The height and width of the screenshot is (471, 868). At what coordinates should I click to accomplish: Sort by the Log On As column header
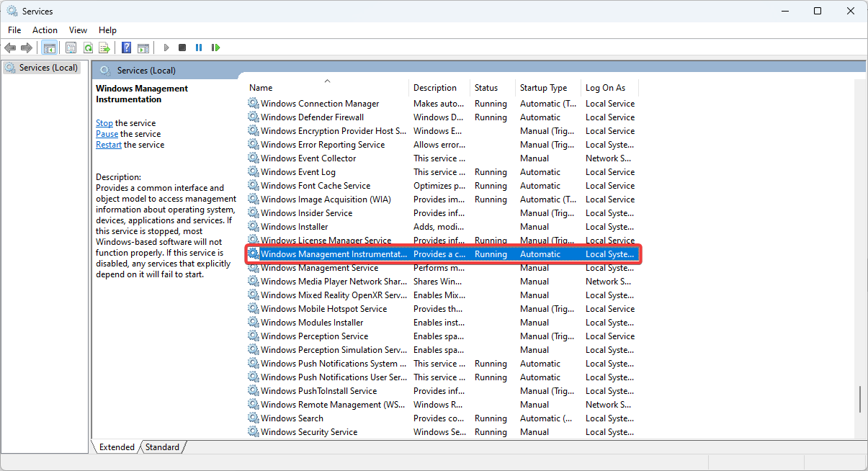[x=609, y=88]
